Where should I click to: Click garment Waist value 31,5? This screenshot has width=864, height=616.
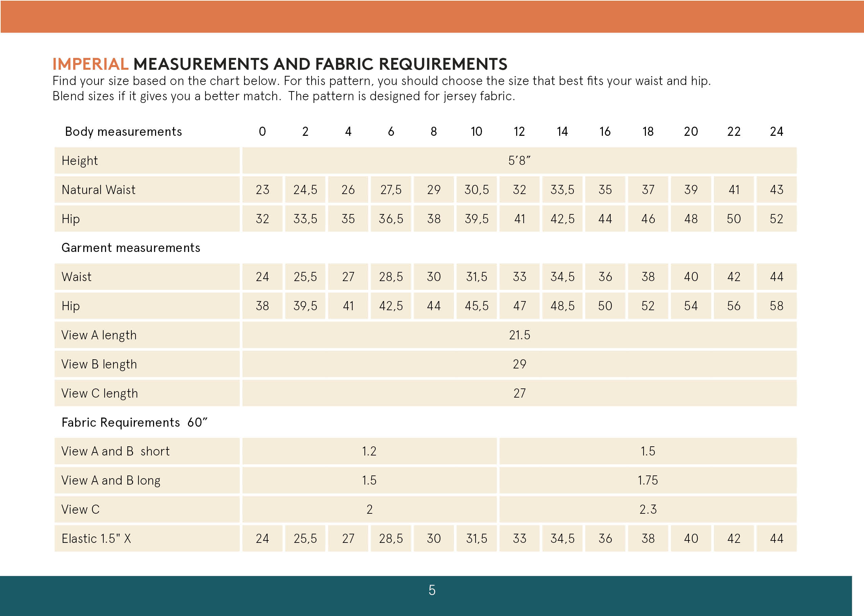pyautogui.click(x=477, y=277)
